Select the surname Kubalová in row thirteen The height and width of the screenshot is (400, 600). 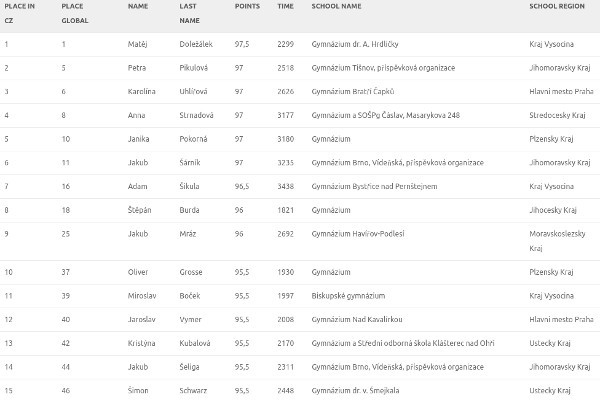(x=198, y=343)
